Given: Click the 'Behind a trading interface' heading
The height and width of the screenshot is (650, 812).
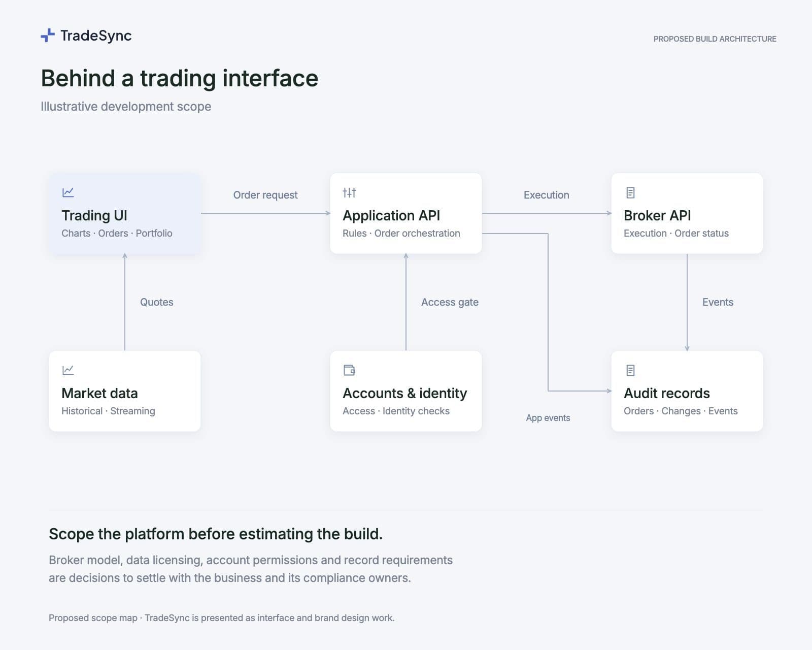Looking at the screenshot, I should click(180, 78).
